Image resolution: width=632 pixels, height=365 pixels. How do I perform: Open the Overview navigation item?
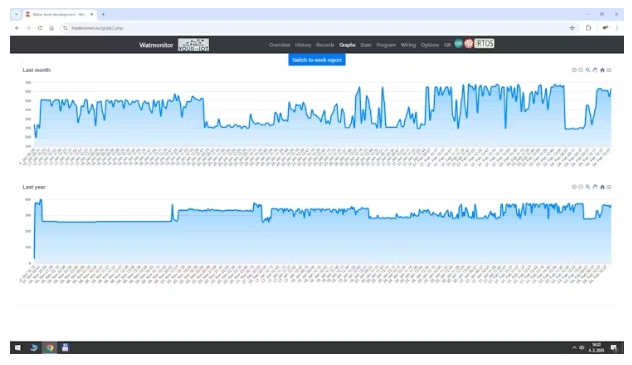(x=279, y=45)
